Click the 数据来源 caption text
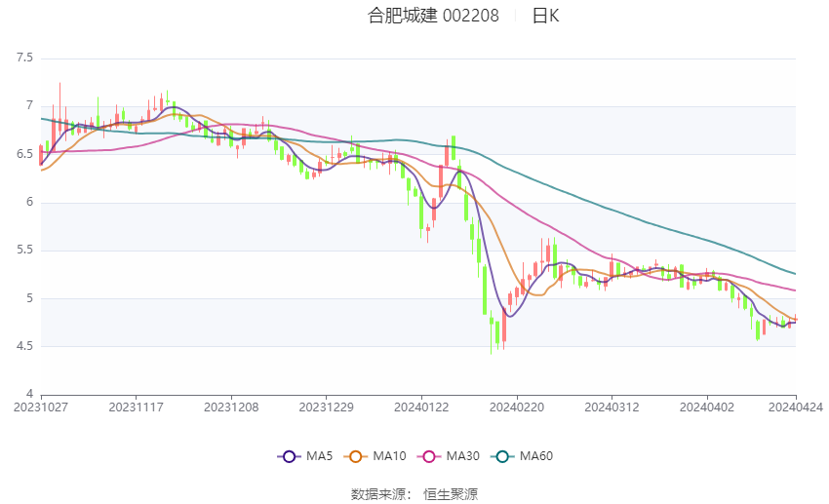The height and width of the screenshot is (504, 829). point(377,494)
